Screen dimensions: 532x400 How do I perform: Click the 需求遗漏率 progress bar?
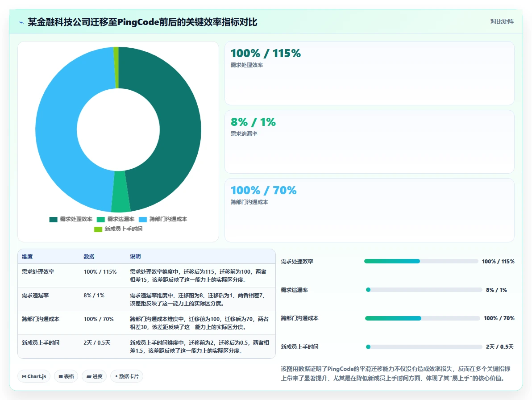[x=424, y=290]
